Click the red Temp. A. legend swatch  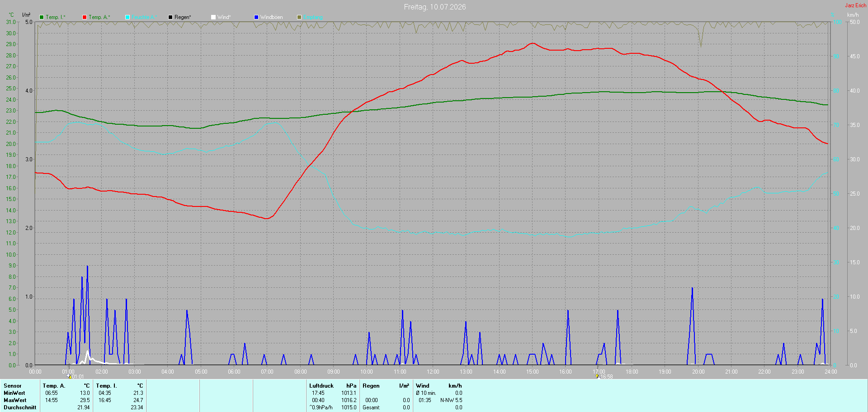(x=85, y=17)
